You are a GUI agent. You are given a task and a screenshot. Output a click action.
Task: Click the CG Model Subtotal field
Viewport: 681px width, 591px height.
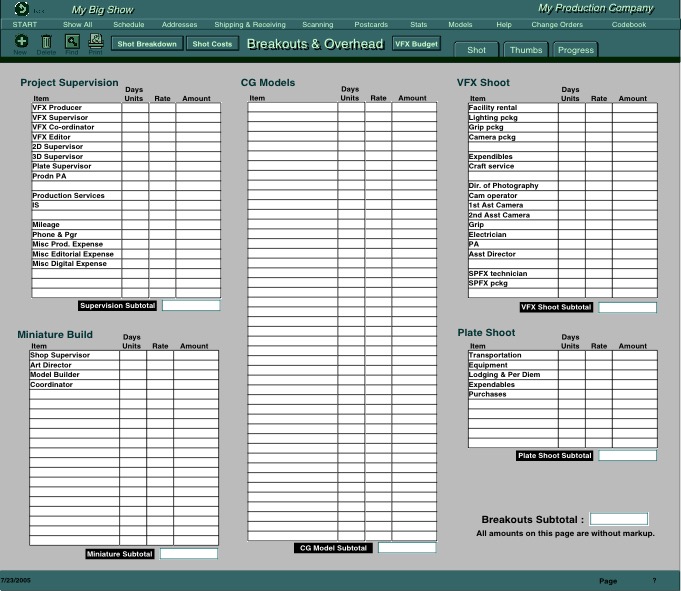[x=407, y=547]
